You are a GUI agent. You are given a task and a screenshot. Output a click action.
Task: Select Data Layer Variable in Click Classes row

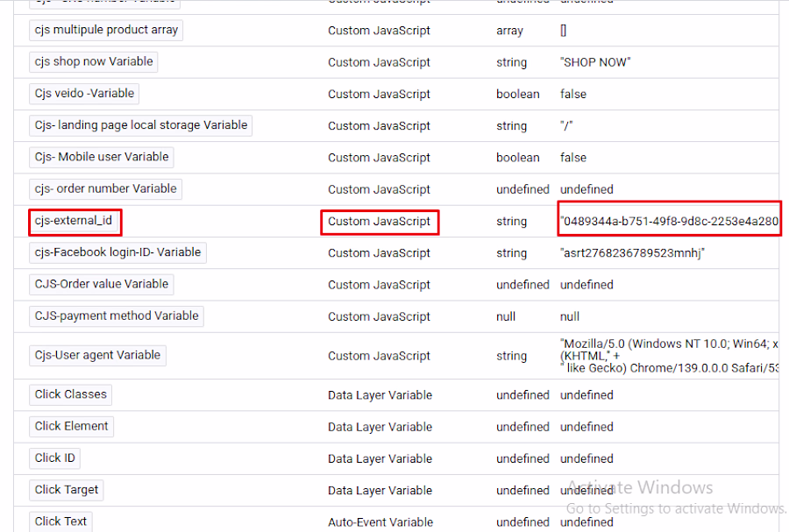[x=380, y=395]
